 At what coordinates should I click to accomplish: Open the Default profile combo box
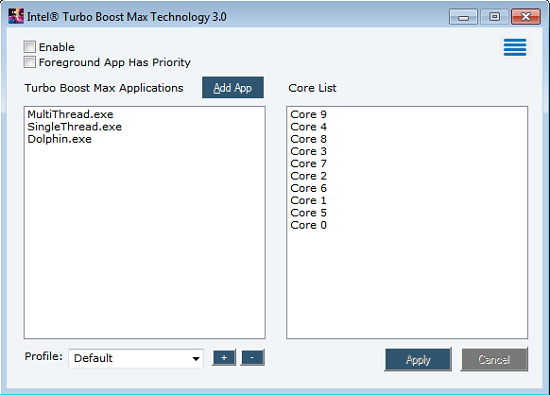click(136, 359)
